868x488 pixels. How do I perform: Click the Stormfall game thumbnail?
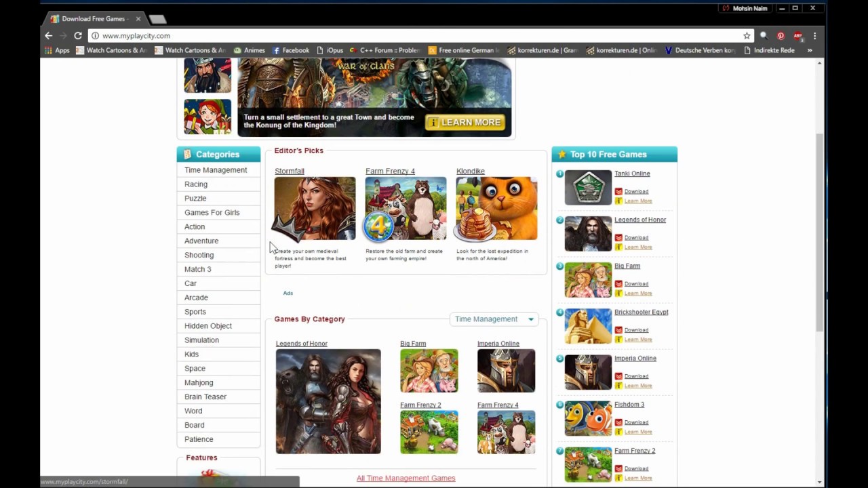tap(315, 209)
